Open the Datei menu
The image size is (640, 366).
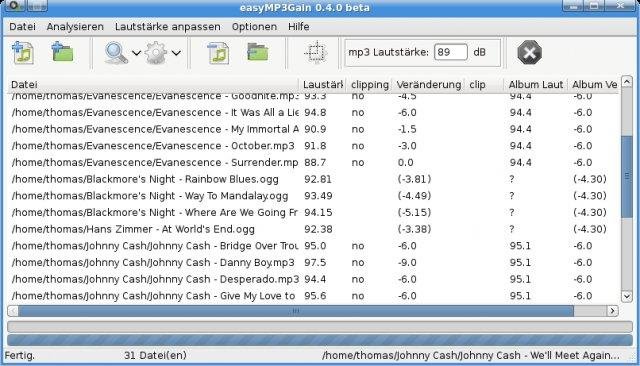[22, 27]
